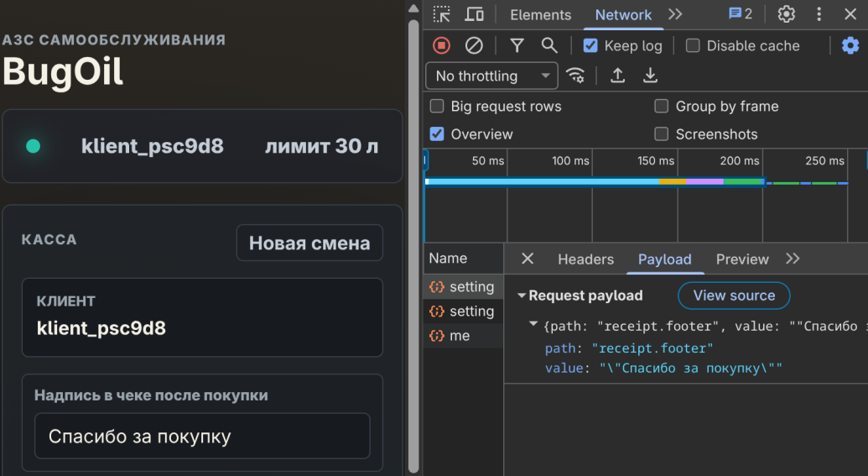Image resolution: width=868 pixels, height=476 pixels.
Task: Enable the Disable cache checkbox
Action: point(693,45)
